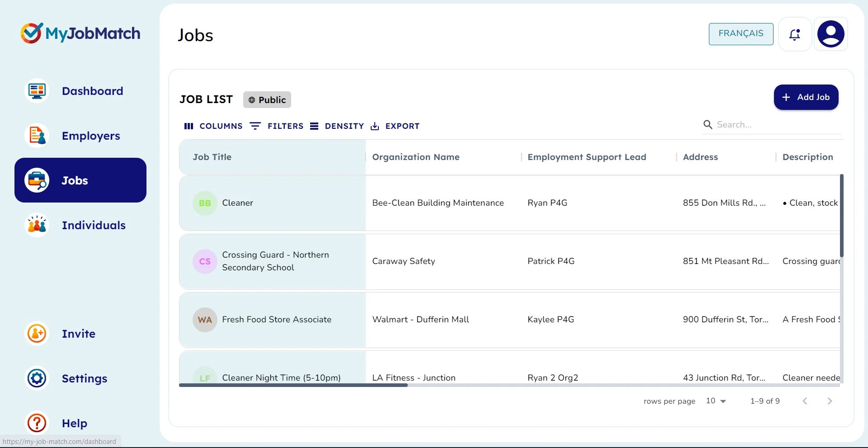Click the columns icon in toolbar
Screen dimensions: 868x448
tap(189, 126)
